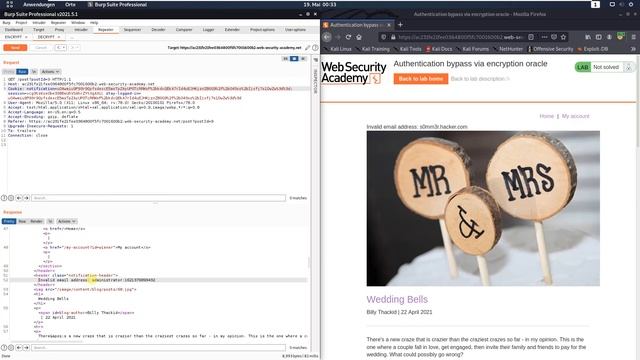Screen dimensions: 640x360
Task: Open the Response Actions dropdown
Action: coord(67,221)
